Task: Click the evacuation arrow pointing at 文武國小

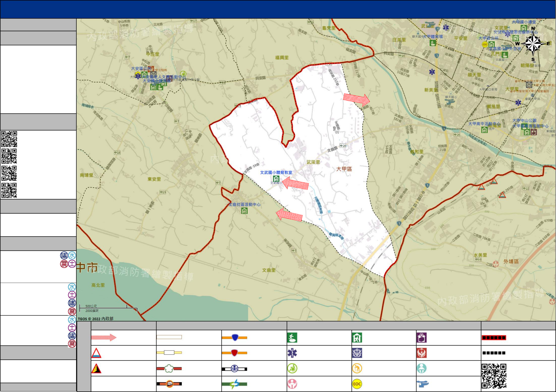Action: coord(295,183)
